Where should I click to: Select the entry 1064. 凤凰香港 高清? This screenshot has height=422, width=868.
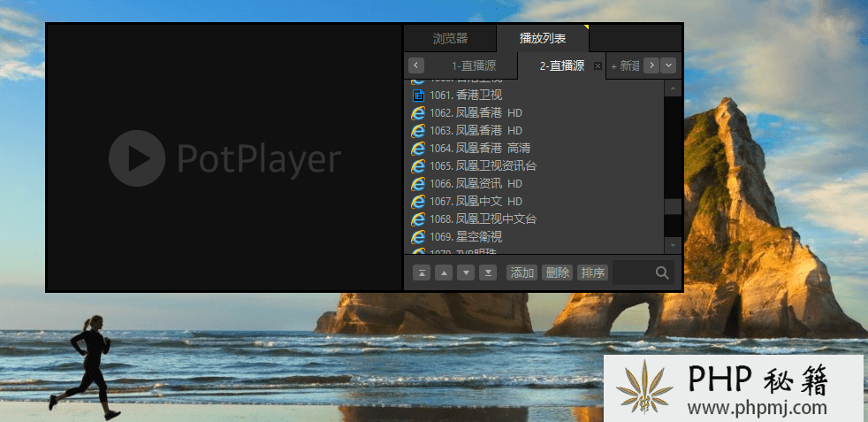point(534,149)
